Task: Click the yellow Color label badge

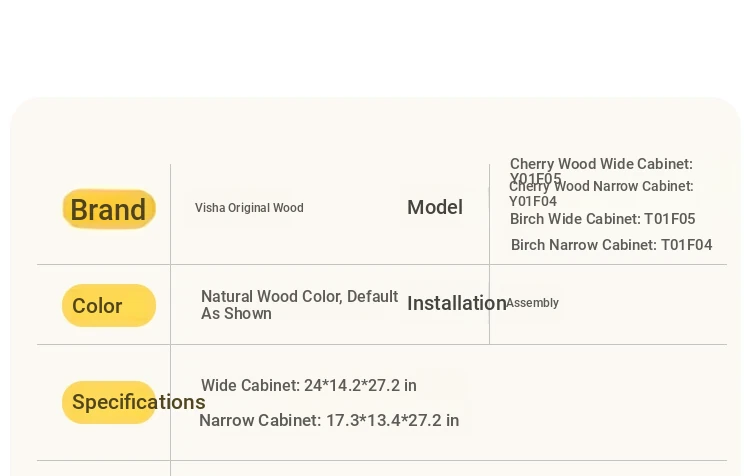Action: point(109,305)
